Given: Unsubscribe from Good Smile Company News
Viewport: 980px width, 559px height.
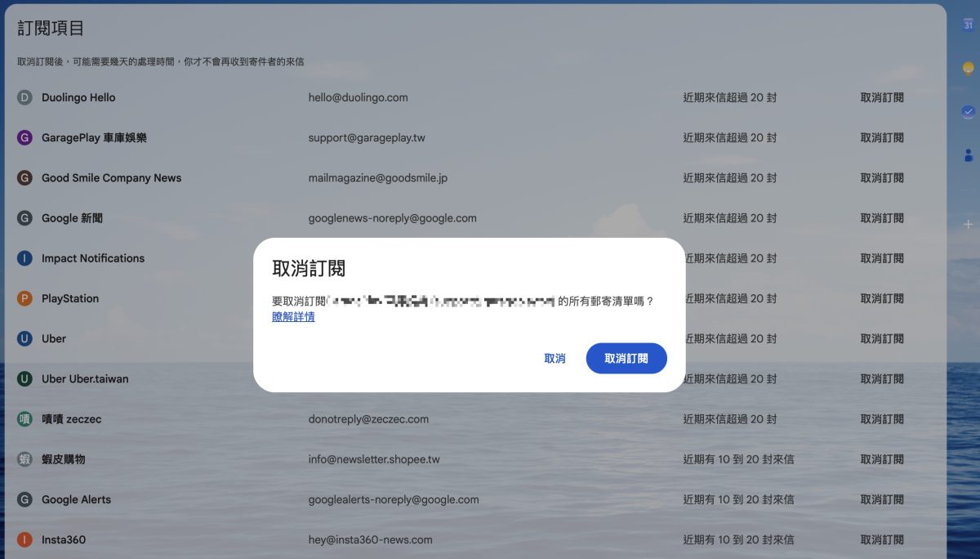Looking at the screenshot, I should point(882,177).
